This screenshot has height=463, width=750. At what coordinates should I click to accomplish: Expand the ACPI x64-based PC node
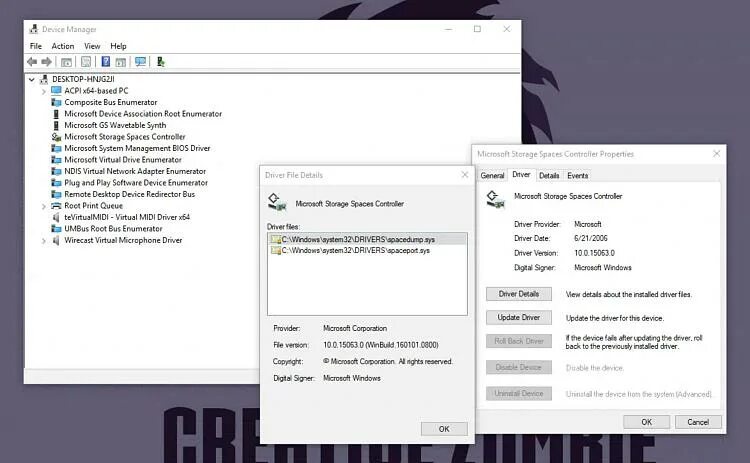44,91
